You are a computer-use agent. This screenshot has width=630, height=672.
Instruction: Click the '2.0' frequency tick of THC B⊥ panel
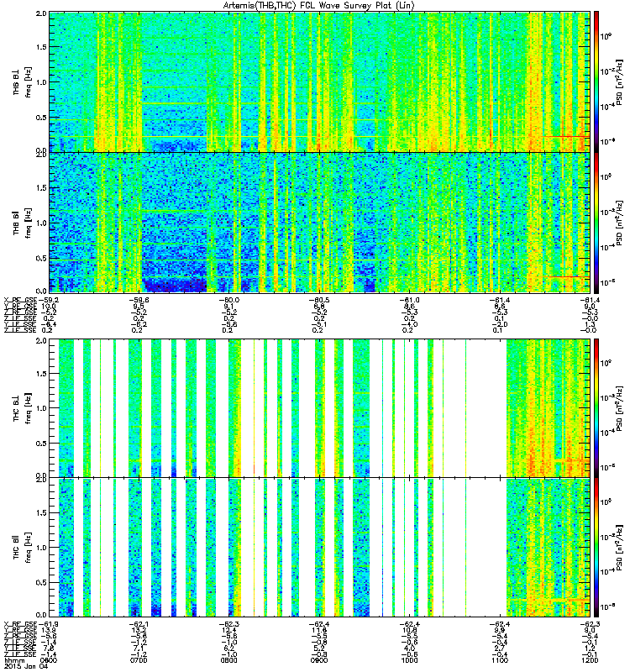(x=41, y=341)
